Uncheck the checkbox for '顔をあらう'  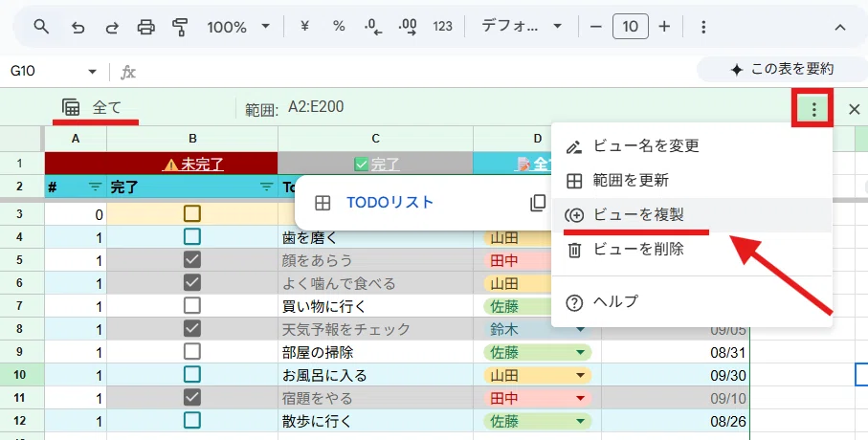point(192,259)
